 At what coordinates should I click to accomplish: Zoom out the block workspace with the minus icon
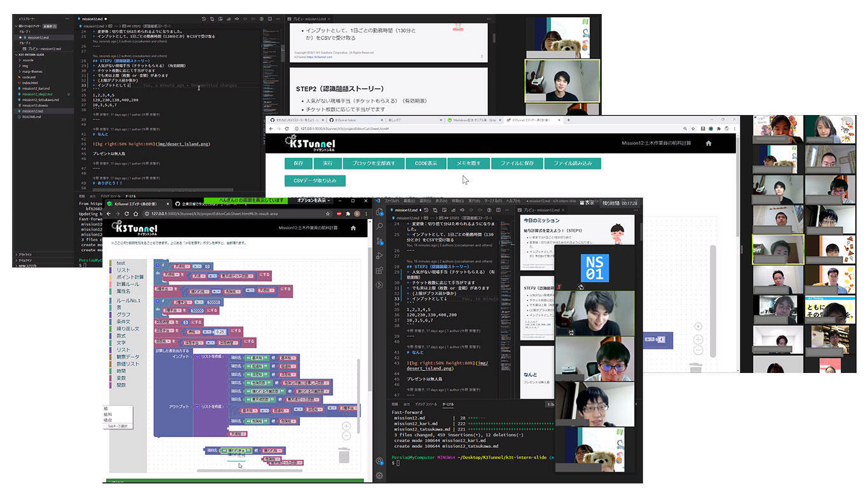346,436
